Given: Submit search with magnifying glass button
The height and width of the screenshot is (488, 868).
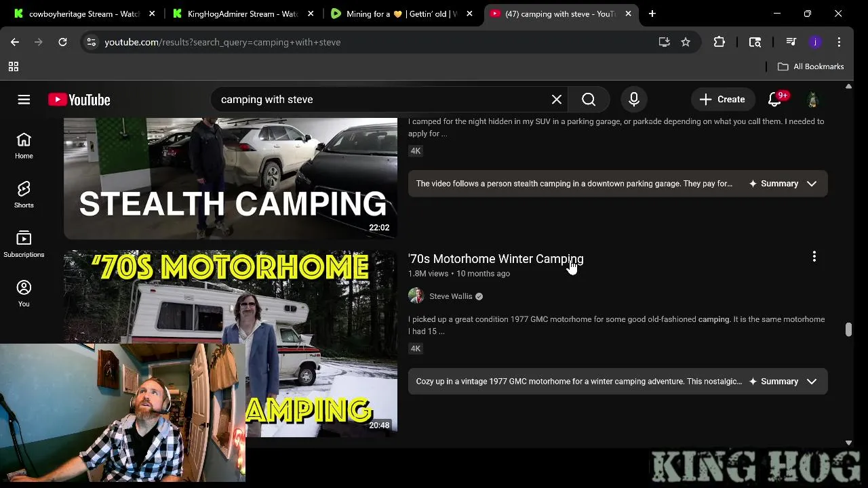Looking at the screenshot, I should point(589,100).
